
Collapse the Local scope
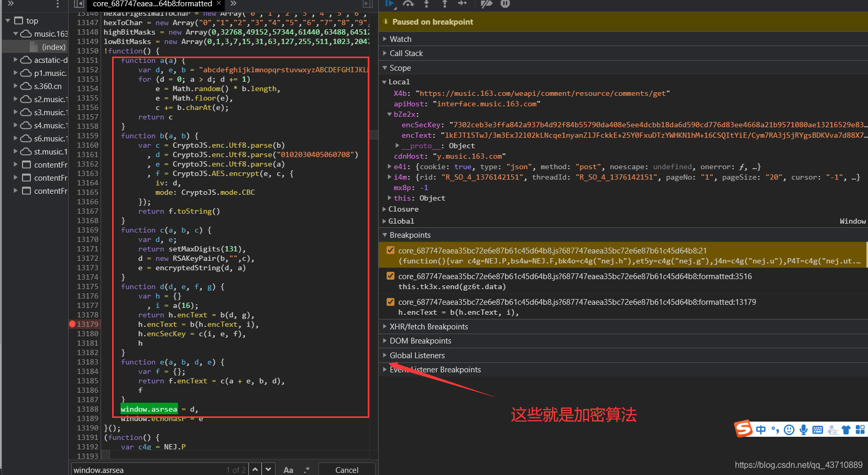(x=384, y=82)
